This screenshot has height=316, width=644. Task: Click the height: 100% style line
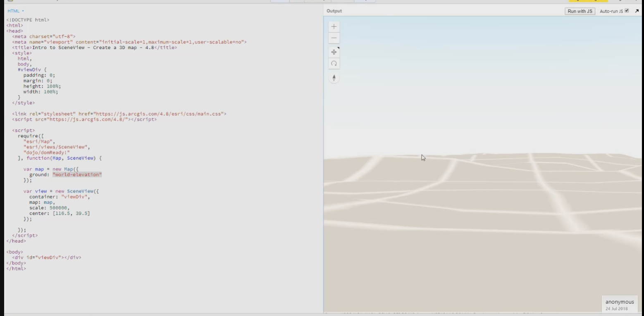(x=42, y=86)
